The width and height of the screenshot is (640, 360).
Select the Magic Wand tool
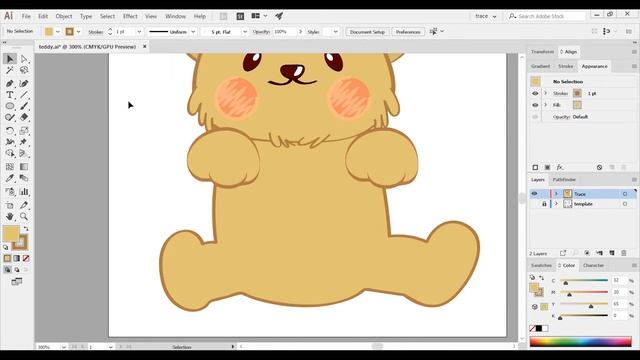[10, 71]
